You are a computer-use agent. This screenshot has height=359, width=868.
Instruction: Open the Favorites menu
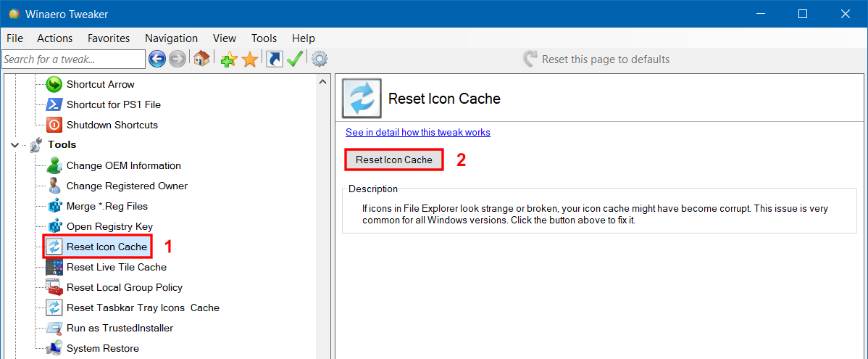click(x=109, y=38)
